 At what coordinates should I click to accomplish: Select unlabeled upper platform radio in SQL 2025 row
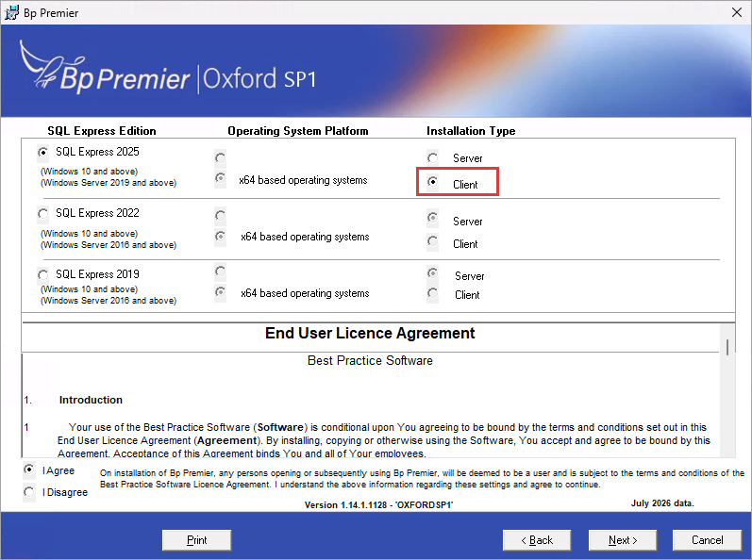[x=220, y=157]
